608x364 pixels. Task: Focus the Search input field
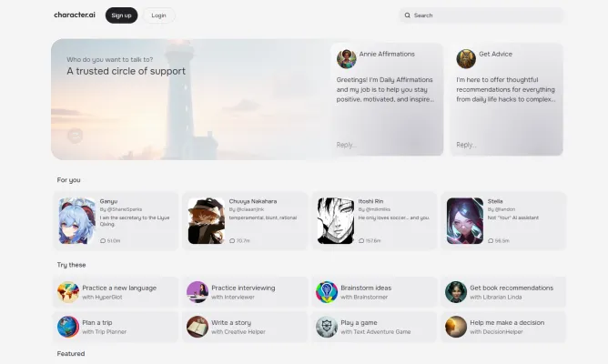pos(482,15)
